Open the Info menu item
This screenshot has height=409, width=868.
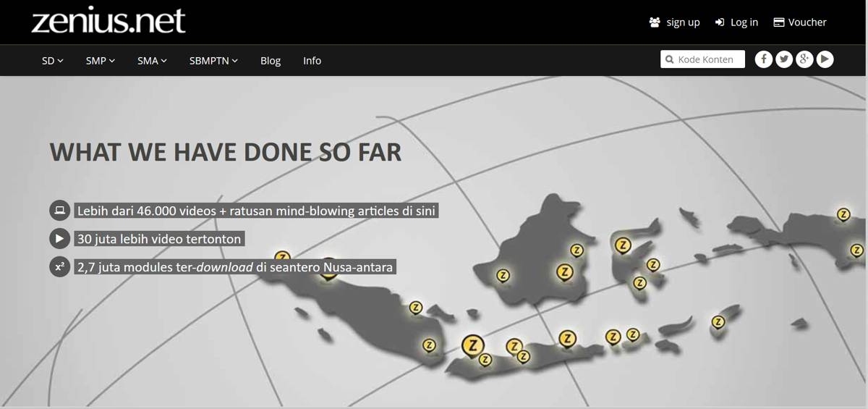312,61
